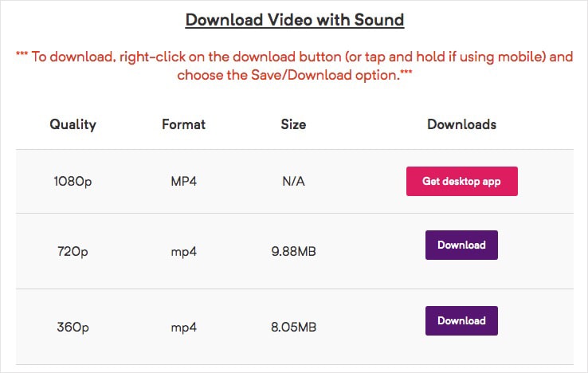Click the N/A size value

tap(293, 181)
